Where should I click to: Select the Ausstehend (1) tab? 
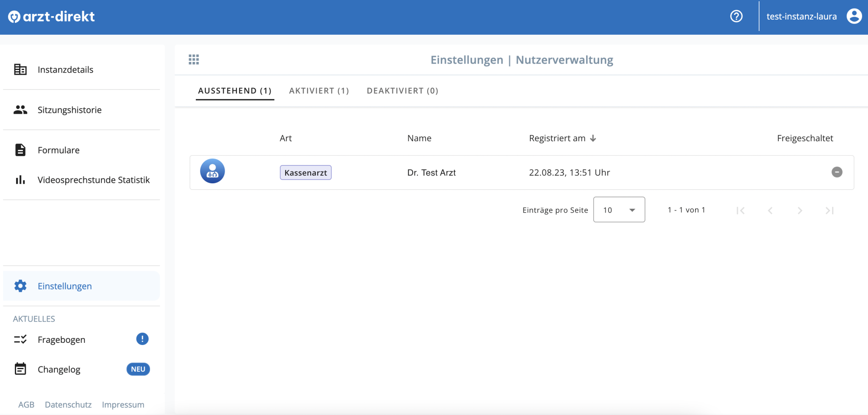click(x=235, y=91)
